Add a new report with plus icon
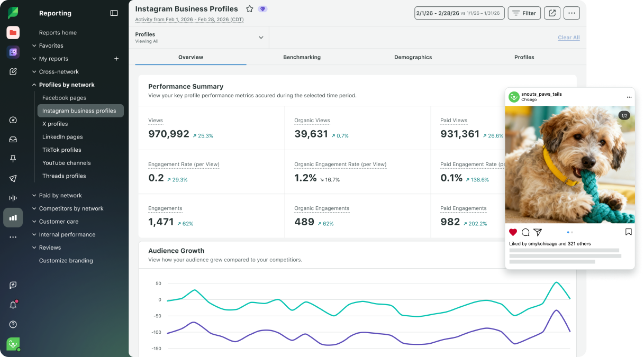Viewport: 644px width, 357px height. click(116, 59)
